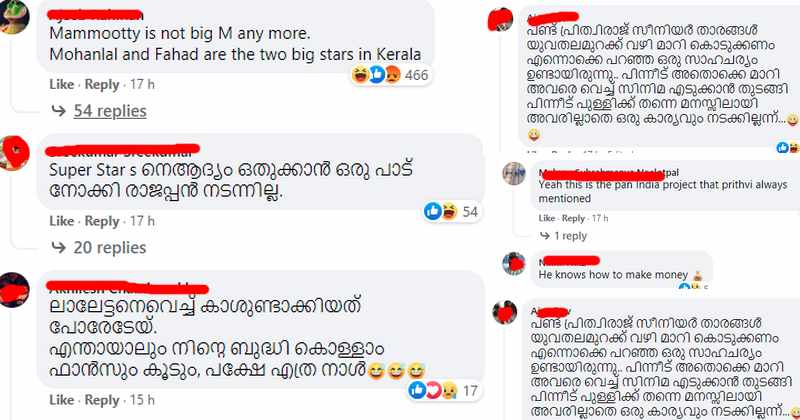
Task: Reply to the Super Star Malayalam comment
Action: (x=102, y=221)
